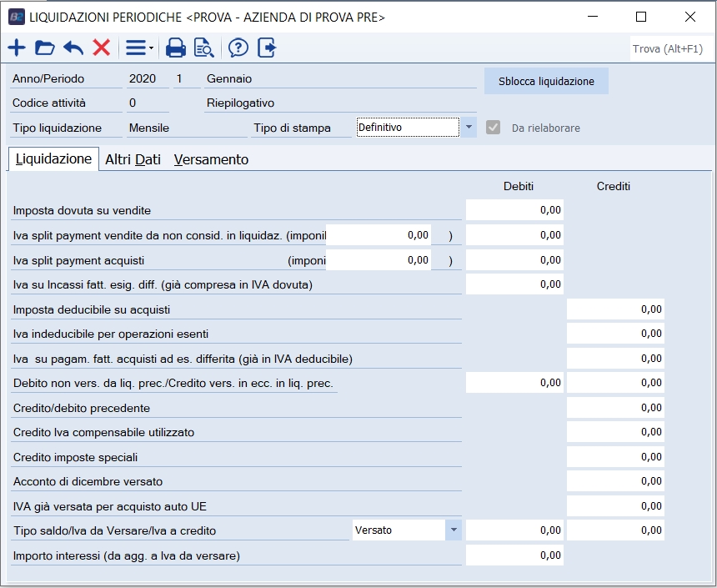Expand the Versato tipo saldo dropdown
Screen dimensions: 717x588
[453, 530]
